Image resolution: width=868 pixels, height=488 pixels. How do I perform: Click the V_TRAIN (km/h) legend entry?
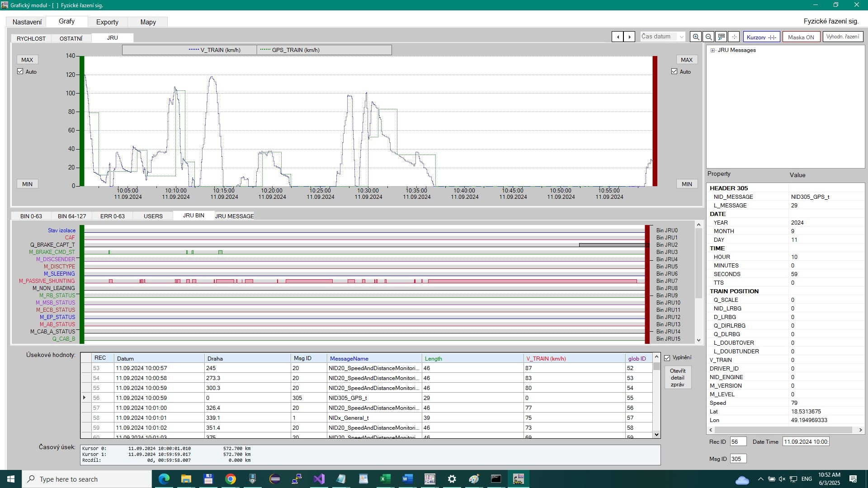click(214, 50)
